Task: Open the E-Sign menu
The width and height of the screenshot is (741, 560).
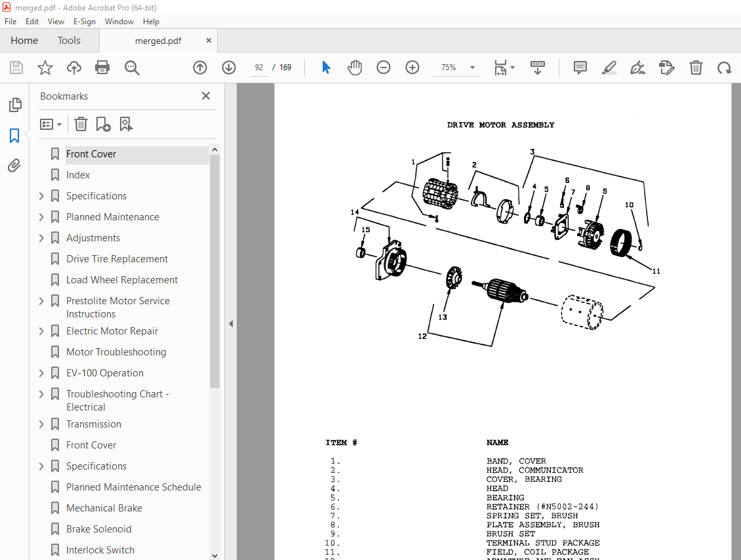Action: coord(84,22)
